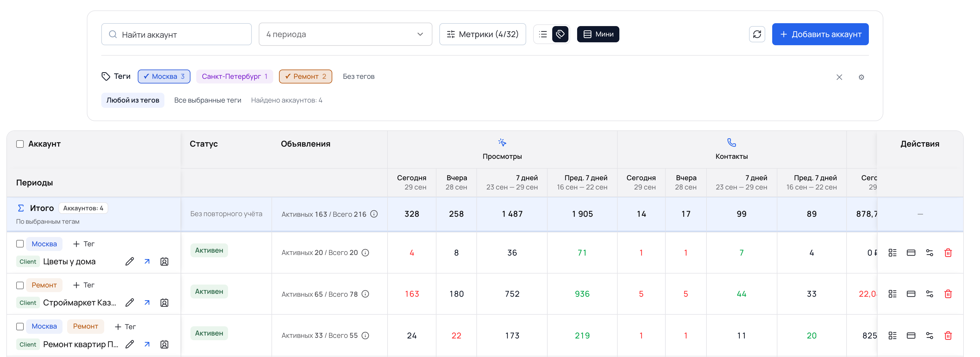Select the Любой из тегов mode
The image size is (980, 357).
tap(132, 100)
